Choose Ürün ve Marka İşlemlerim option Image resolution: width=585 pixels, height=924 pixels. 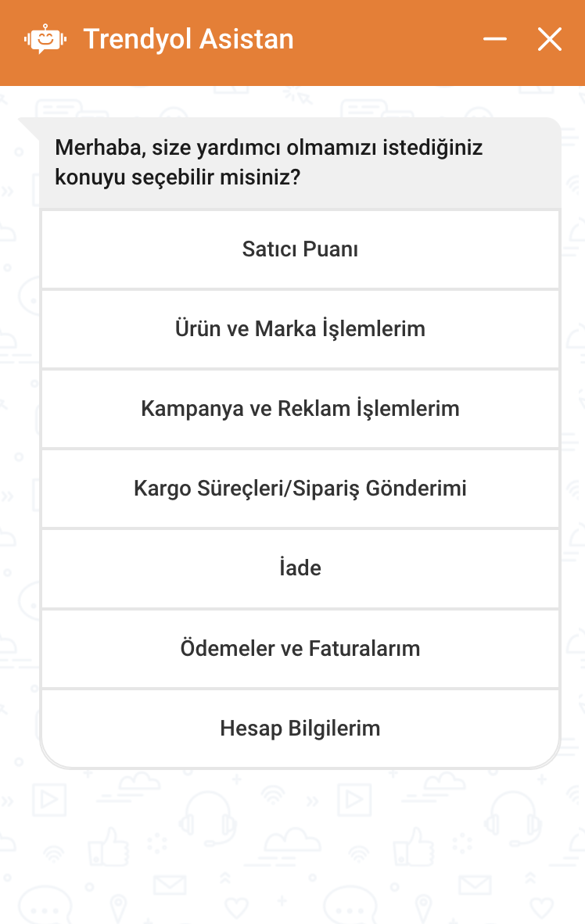click(x=300, y=329)
